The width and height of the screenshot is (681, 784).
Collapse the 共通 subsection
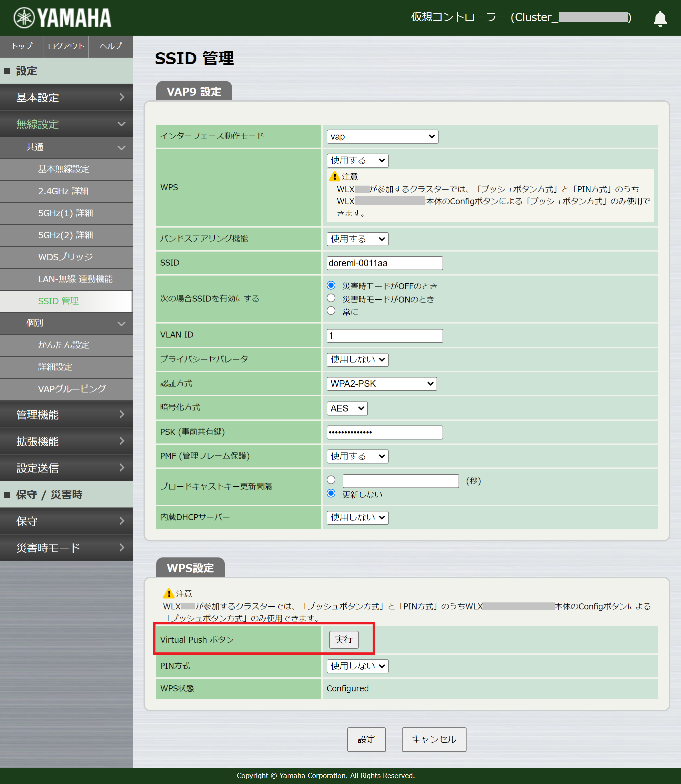[66, 148]
